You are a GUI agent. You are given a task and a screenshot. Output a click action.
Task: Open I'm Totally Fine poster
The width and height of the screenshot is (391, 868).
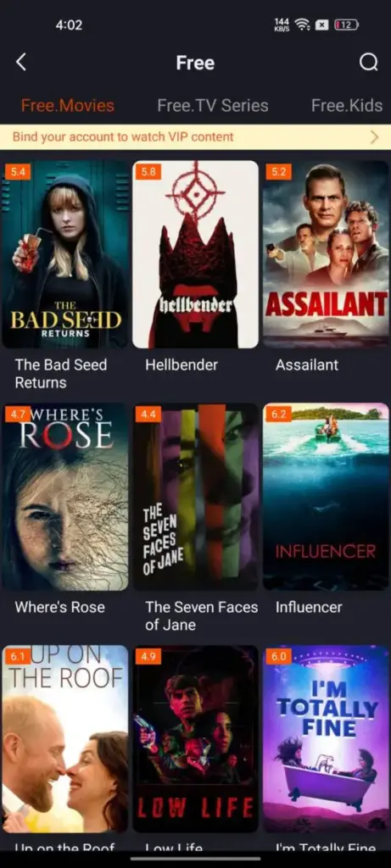tap(326, 738)
